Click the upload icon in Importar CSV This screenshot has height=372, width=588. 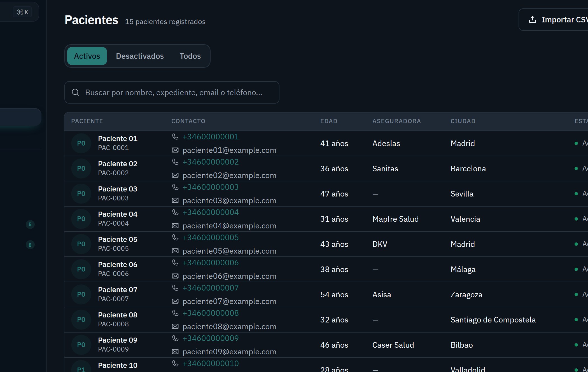[x=533, y=20]
